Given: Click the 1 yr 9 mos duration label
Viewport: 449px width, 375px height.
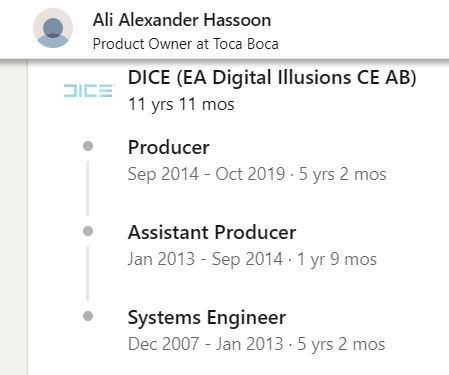Looking at the screenshot, I should tap(337, 259).
